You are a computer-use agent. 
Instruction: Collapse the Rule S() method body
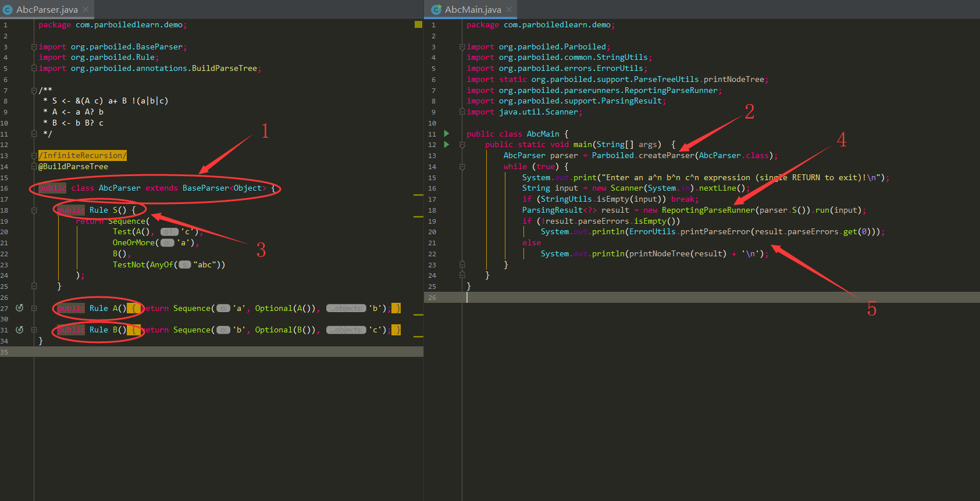34,210
